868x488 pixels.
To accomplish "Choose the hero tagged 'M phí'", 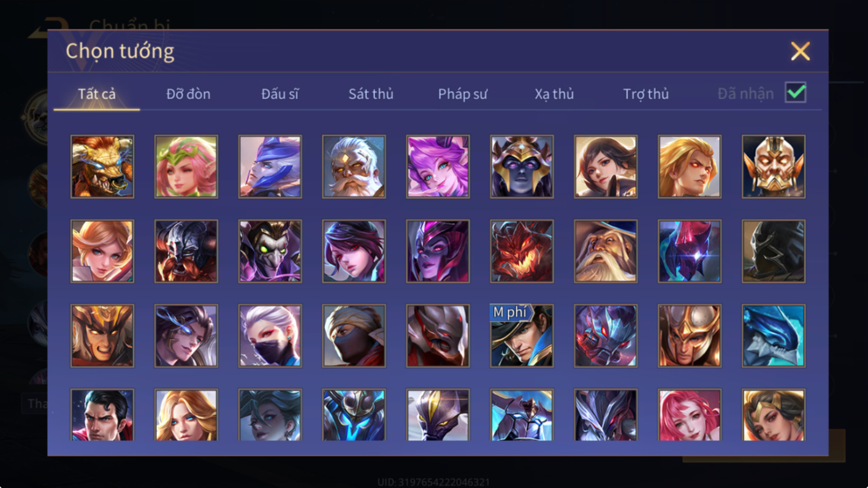I will pos(522,336).
